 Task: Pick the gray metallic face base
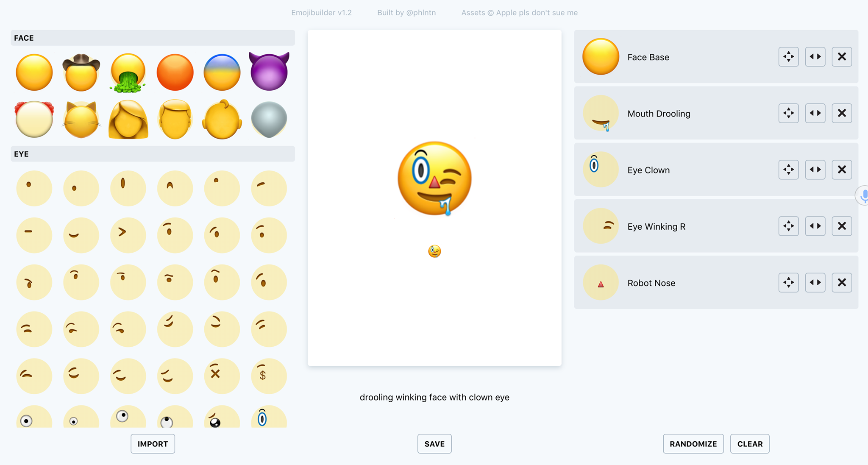269,120
